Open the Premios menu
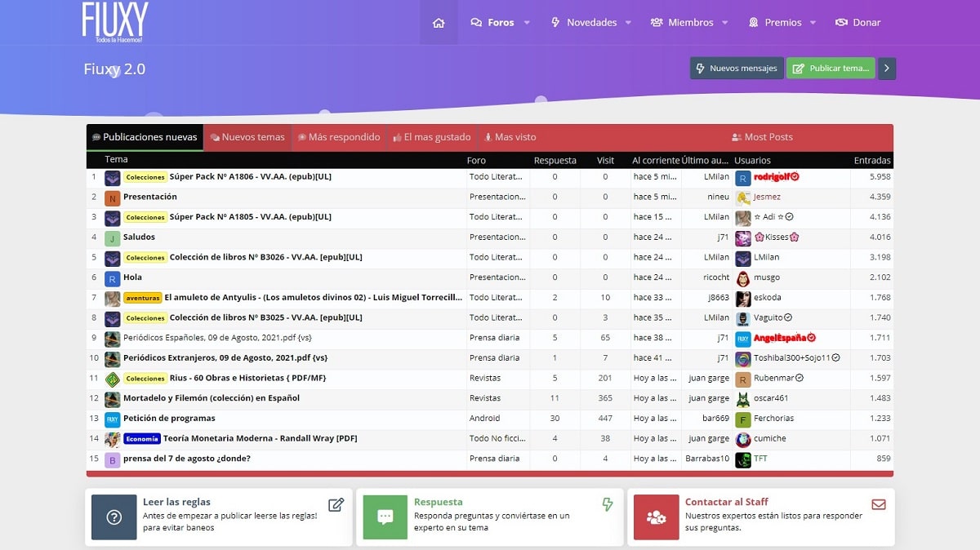The image size is (980, 550). click(x=775, y=23)
